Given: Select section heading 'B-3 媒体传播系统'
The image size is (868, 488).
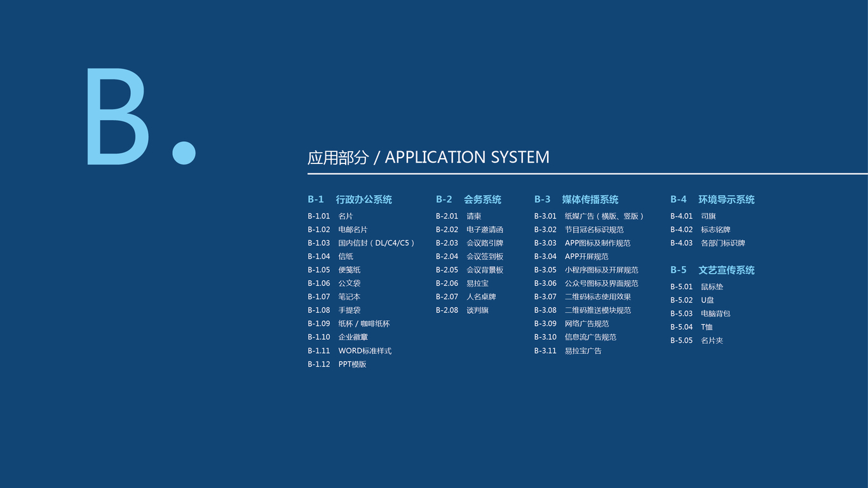Looking at the screenshot, I should 576,200.
